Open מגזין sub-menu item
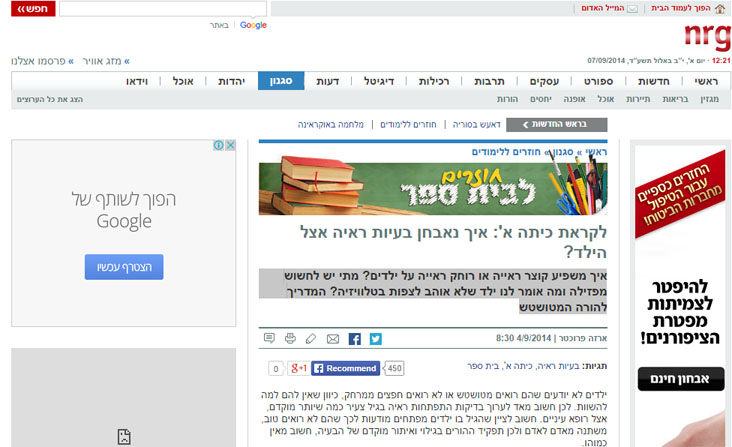This screenshot has width=732, height=447. pos(710,99)
